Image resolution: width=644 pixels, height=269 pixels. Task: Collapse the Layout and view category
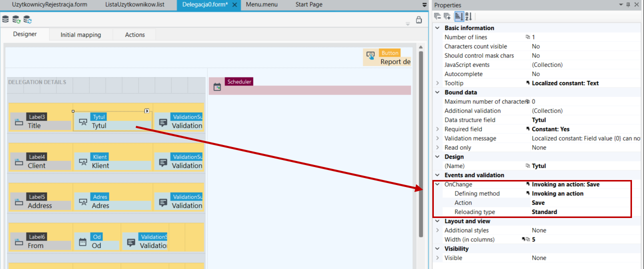pyautogui.click(x=438, y=221)
